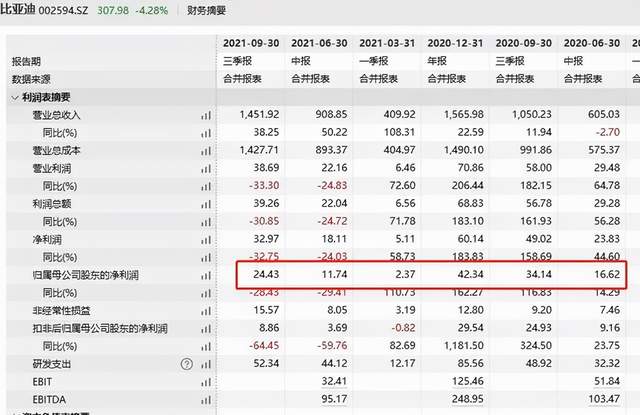
Task: Click 数据来源 row label
Action: (31, 80)
